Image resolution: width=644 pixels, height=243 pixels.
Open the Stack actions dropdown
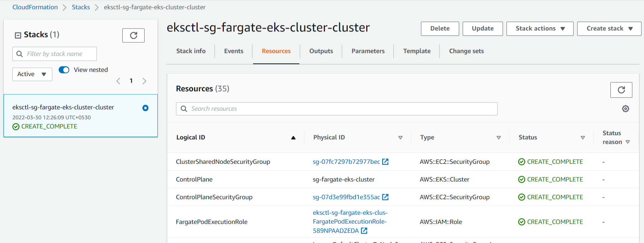[x=540, y=29]
